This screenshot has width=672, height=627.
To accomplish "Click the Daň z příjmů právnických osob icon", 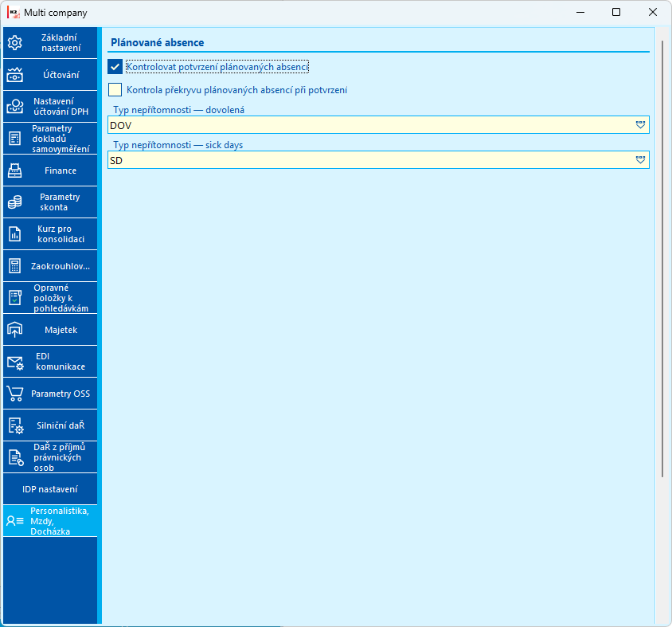I will [16, 457].
